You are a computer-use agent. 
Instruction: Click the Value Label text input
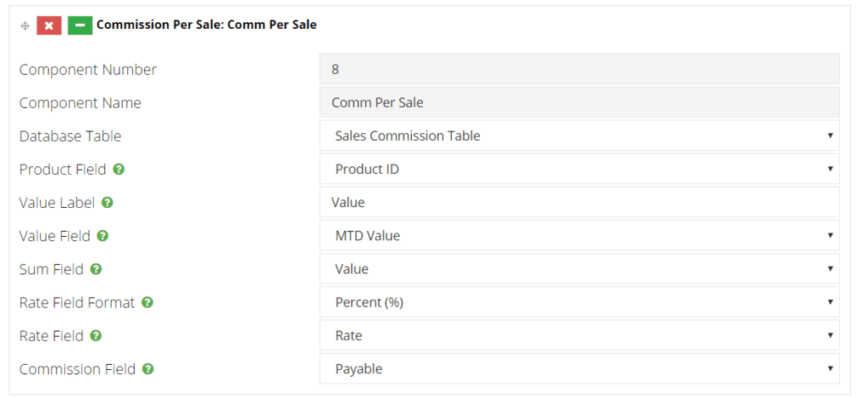580,202
